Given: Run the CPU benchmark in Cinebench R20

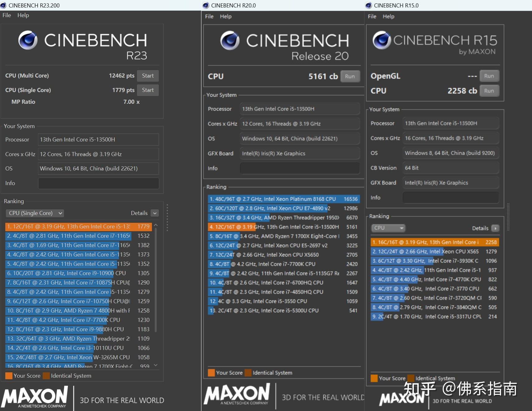Looking at the screenshot, I should [350, 76].
